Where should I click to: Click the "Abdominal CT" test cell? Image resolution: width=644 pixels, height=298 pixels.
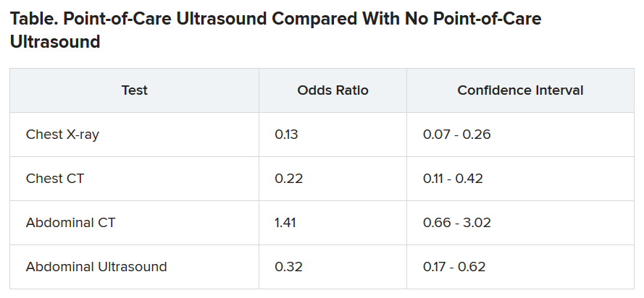70,223
